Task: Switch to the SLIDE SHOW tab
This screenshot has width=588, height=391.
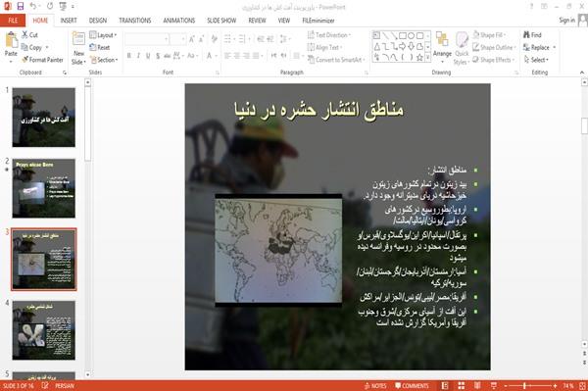Action: click(x=221, y=21)
